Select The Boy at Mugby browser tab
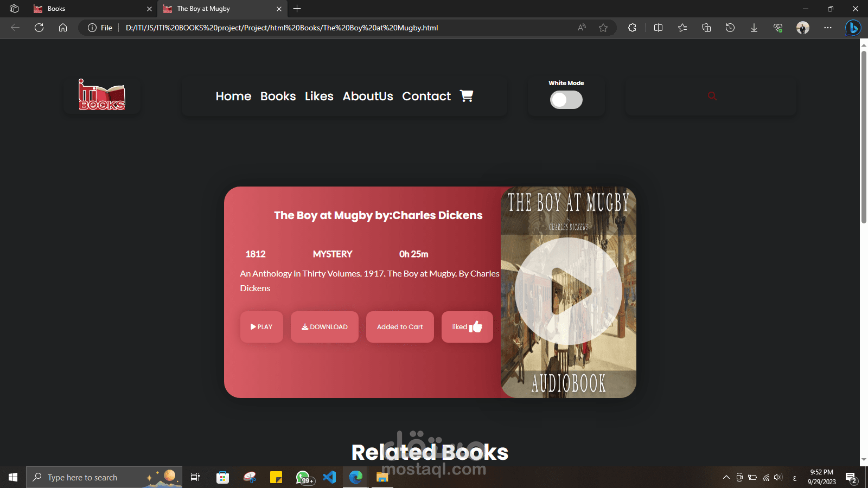Screen dimensions: 868x488 click(222, 9)
